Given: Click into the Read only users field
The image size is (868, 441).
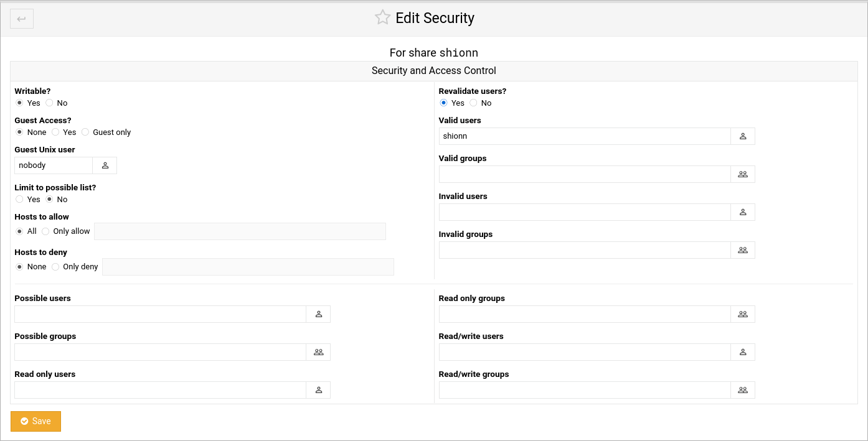Looking at the screenshot, I should (160, 390).
